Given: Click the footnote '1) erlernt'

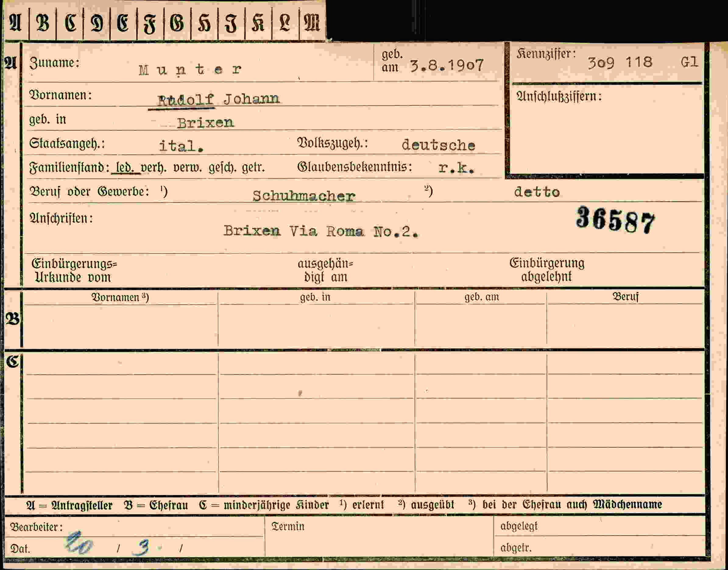Looking at the screenshot, I should pyautogui.click(x=362, y=504).
